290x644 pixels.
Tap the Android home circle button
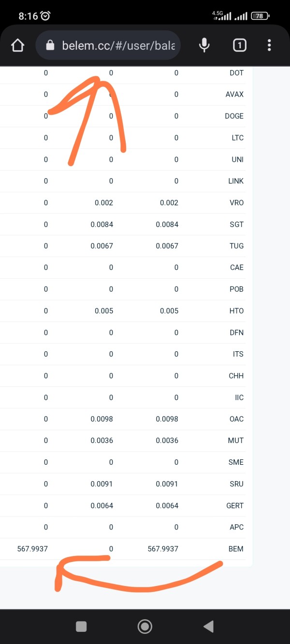tap(145, 627)
